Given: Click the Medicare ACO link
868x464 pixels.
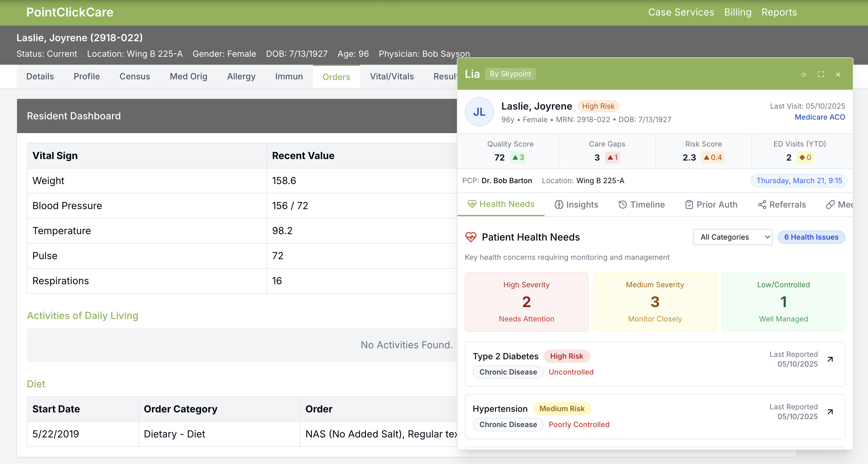Looking at the screenshot, I should click(x=820, y=117).
